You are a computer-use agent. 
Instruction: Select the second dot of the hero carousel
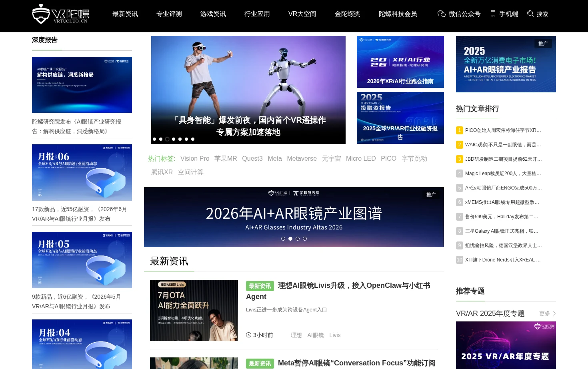point(161,139)
